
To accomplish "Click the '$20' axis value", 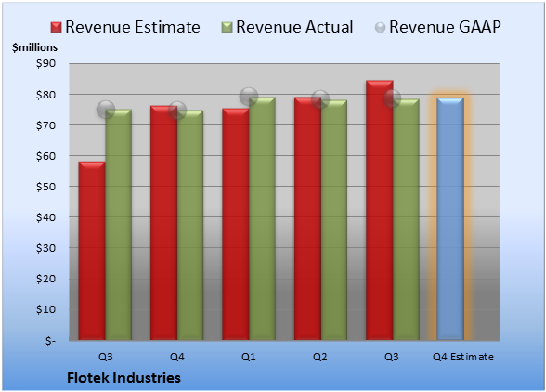I will pos(45,279).
